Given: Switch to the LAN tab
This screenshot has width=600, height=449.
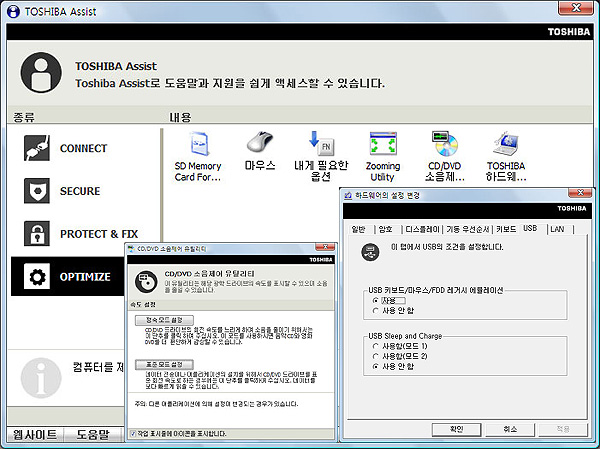Looking at the screenshot, I should (x=558, y=229).
